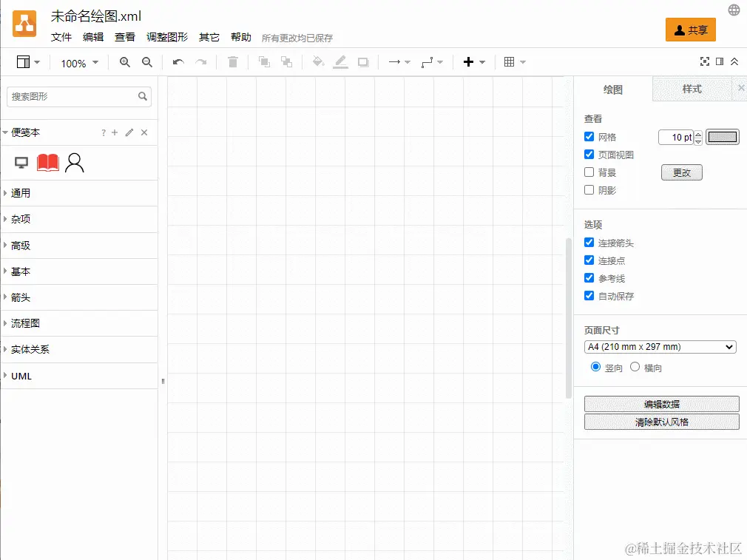Select the monitor shape in scratchpad
This screenshot has height=560, width=747.
click(x=21, y=163)
